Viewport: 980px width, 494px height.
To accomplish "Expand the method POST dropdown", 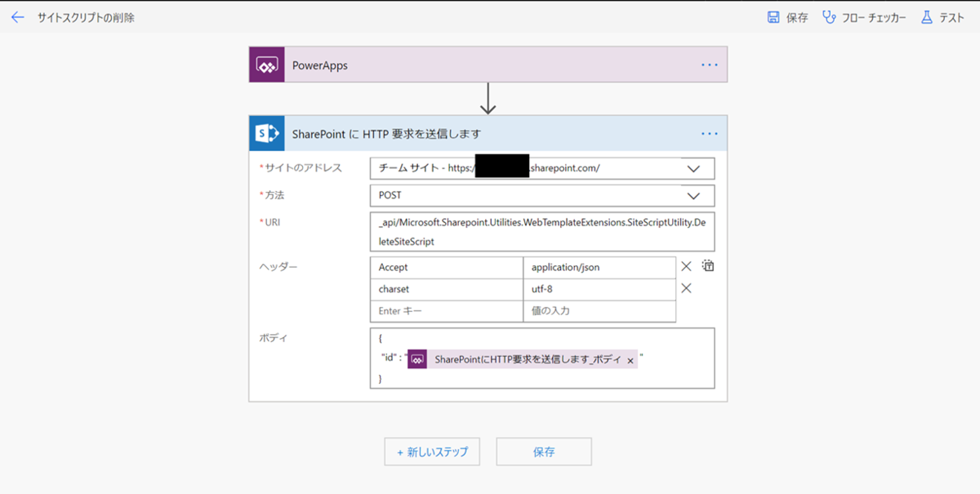I will point(693,196).
